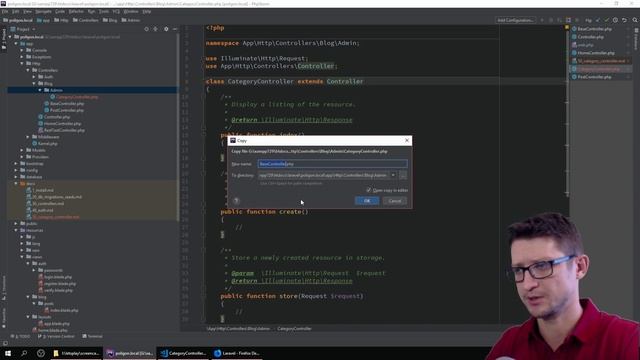
Task: Toggle Open copy in editor checkbox
Action: pos(369,190)
